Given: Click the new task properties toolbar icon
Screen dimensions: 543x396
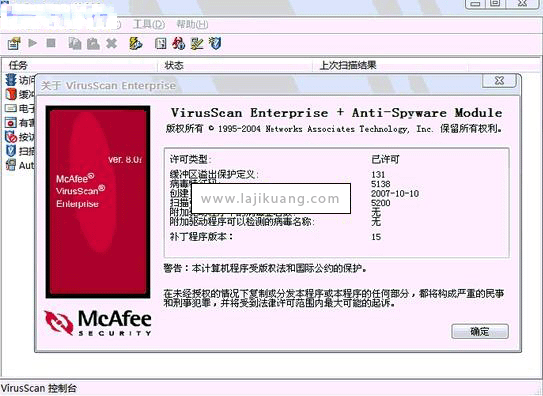Looking at the screenshot, I should [x=14, y=44].
